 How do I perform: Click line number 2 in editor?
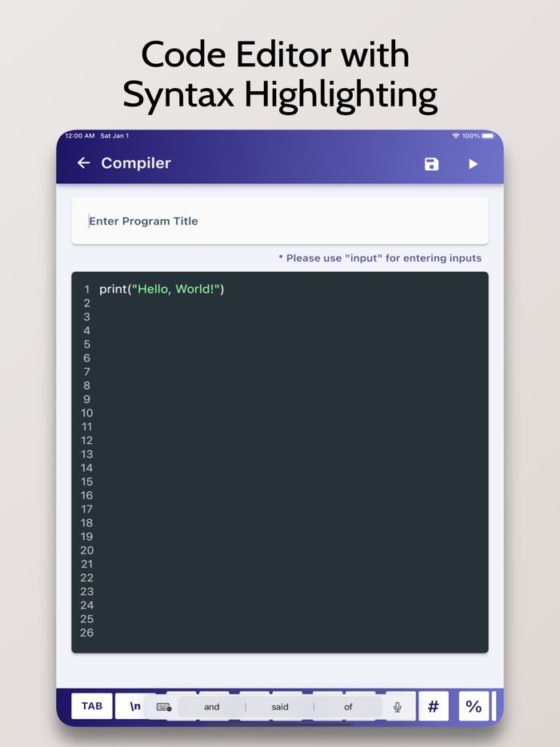[x=86, y=303]
